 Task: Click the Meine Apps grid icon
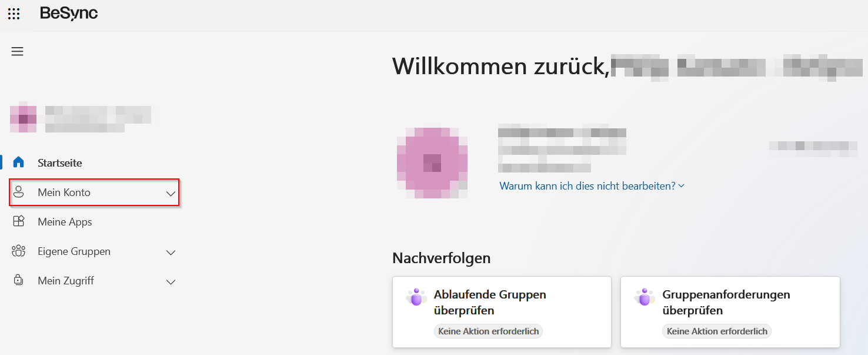[19, 221]
